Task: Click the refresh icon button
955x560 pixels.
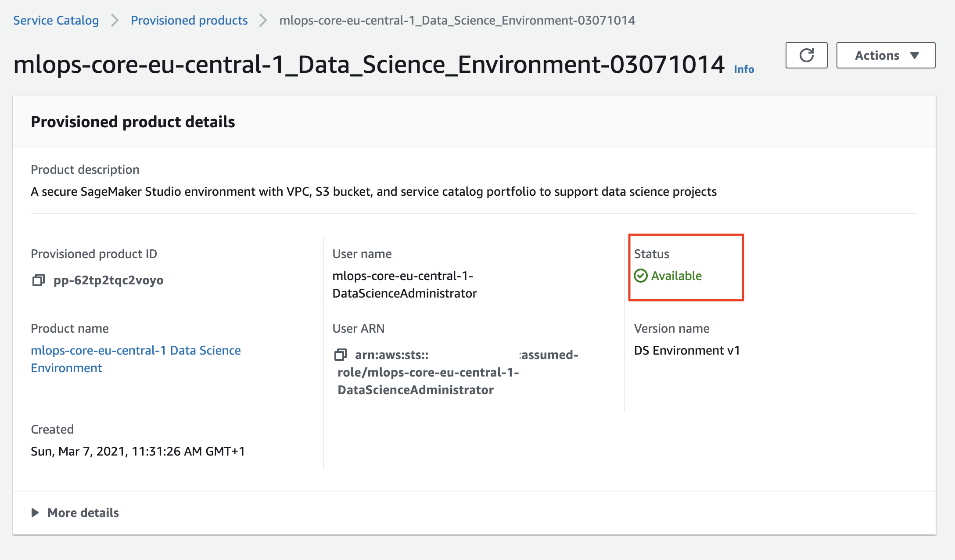Action: (806, 55)
